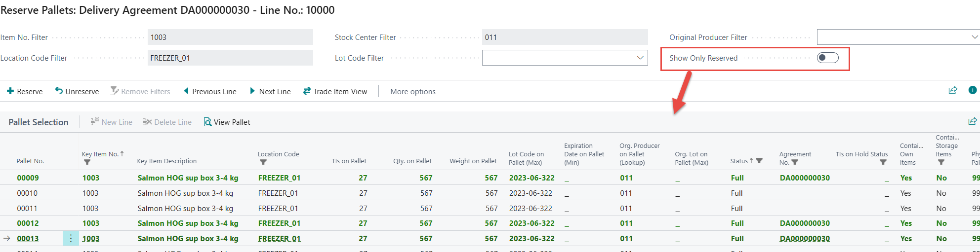Toggle the Show Only Reserved switch
The image size is (980, 252).
pos(827,58)
